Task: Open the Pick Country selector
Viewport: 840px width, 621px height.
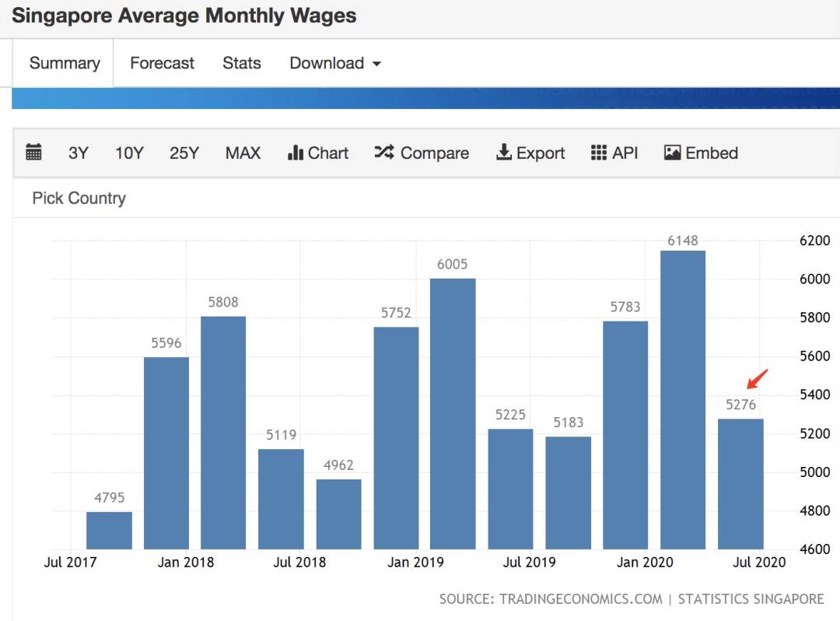Action: [79, 198]
